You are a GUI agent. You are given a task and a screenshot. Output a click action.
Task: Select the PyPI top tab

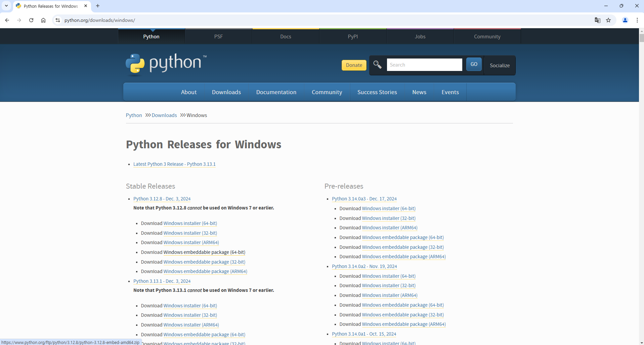tap(353, 36)
